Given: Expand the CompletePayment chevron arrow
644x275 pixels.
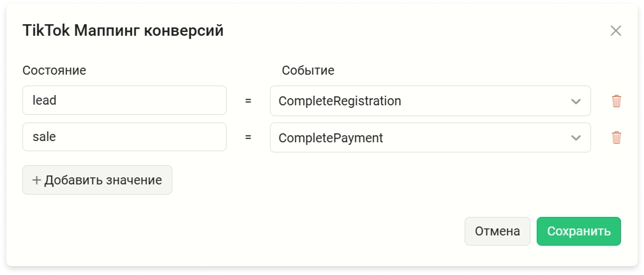Looking at the screenshot, I should [576, 138].
